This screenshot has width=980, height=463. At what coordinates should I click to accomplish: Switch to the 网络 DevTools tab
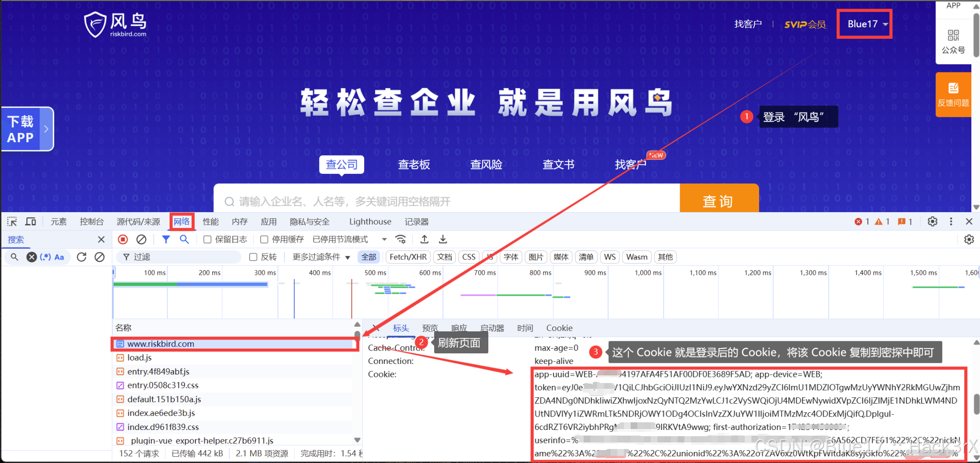pos(182,222)
